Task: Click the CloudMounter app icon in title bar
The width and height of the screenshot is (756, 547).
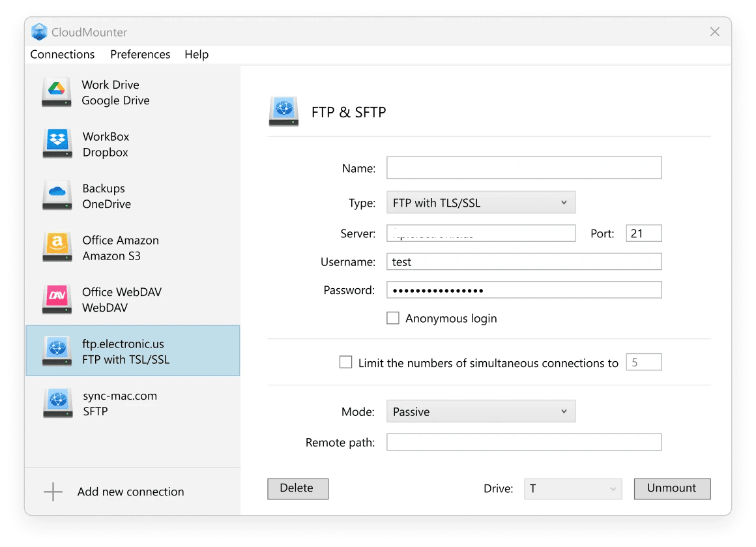Action: [x=40, y=32]
